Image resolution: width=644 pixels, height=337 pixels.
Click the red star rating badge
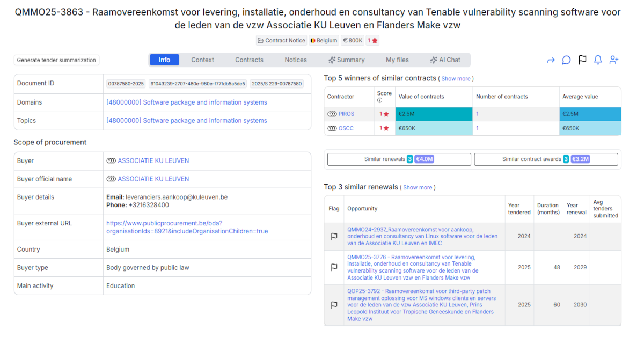tap(372, 40)
